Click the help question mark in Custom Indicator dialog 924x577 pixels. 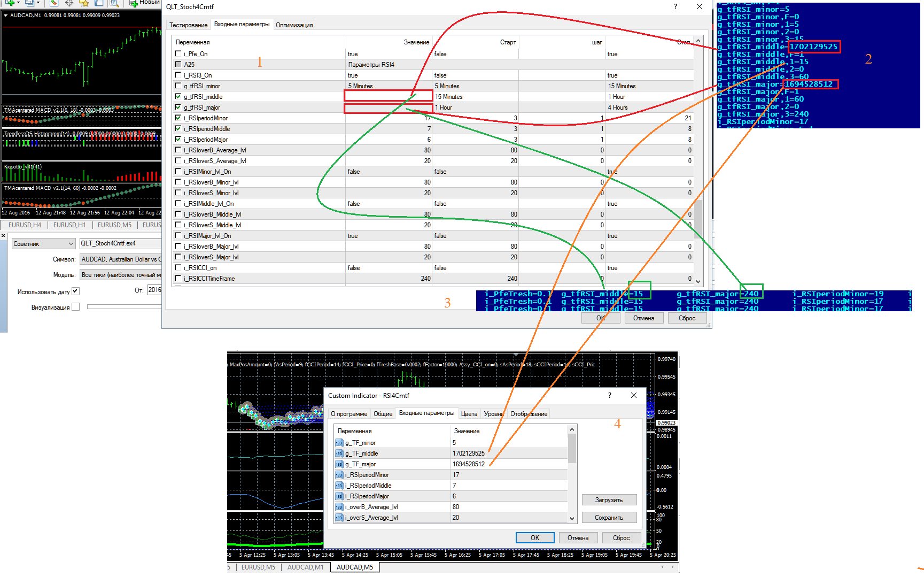609,395
